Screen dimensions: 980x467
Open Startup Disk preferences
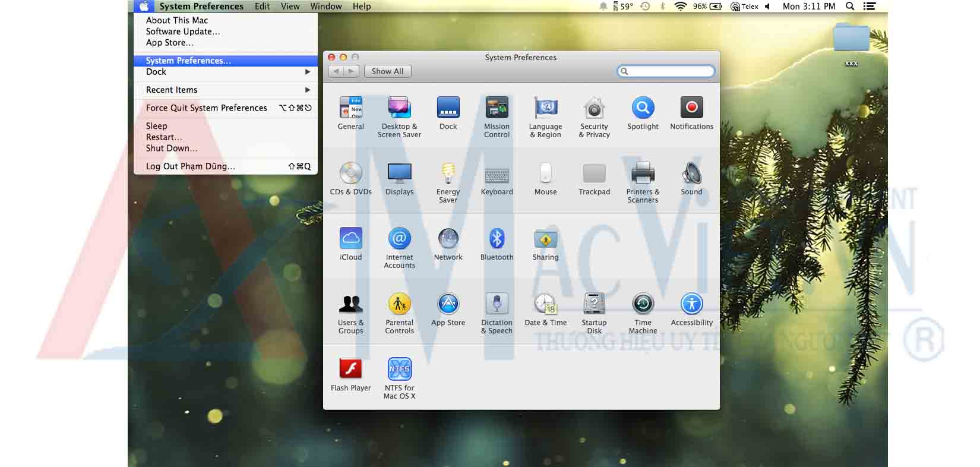coord(594,313)
